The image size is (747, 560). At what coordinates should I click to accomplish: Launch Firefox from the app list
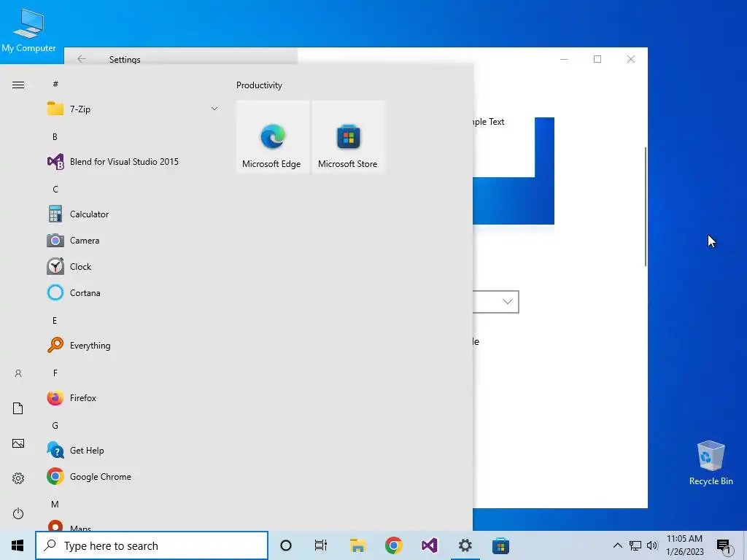tap(133, 397)
